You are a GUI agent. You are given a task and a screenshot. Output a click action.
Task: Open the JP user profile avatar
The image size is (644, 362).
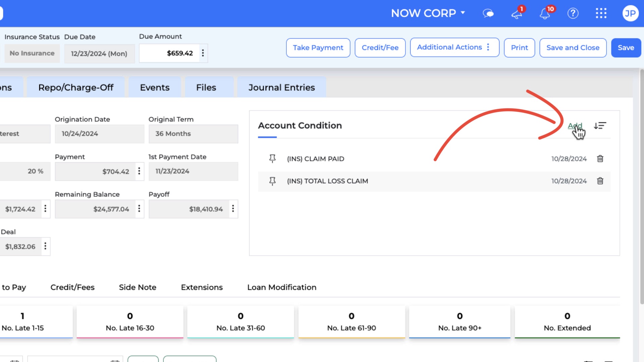[x=630, y=13]
